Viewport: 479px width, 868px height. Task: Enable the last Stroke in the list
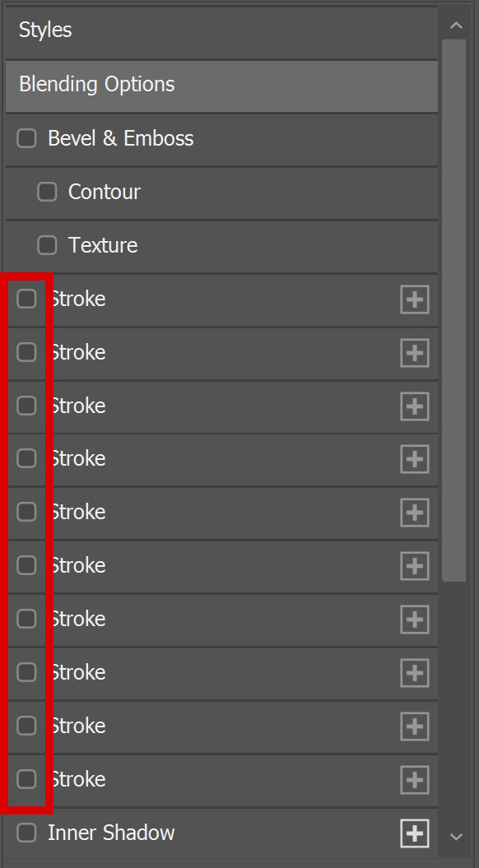26,780
